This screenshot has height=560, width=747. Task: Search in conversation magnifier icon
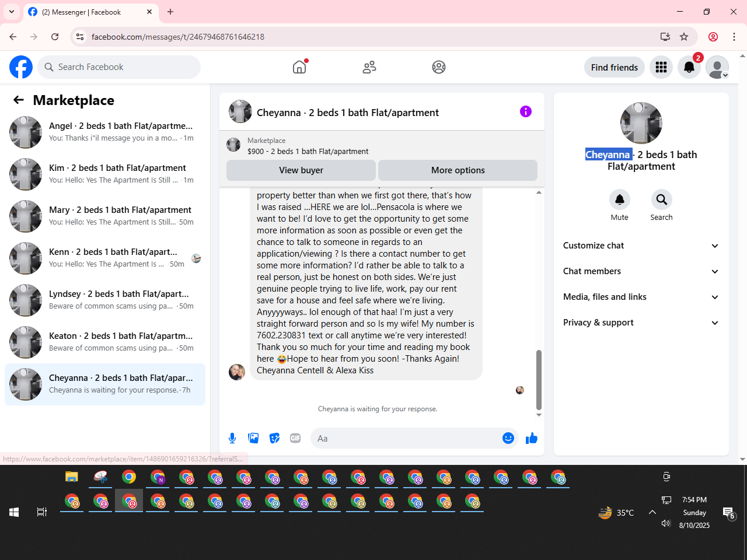[662, 199]
